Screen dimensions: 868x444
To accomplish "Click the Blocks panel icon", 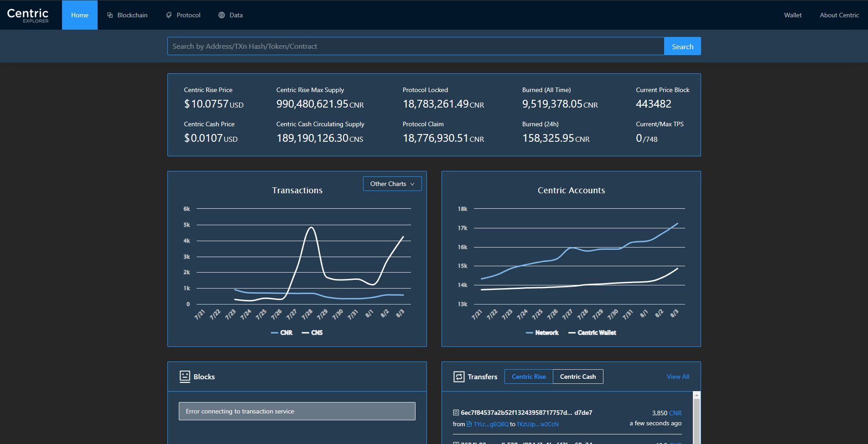I will (x=185, y=377).
